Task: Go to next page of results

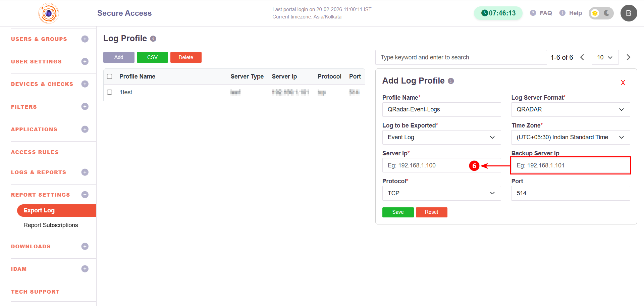Action: pos(628,57)
